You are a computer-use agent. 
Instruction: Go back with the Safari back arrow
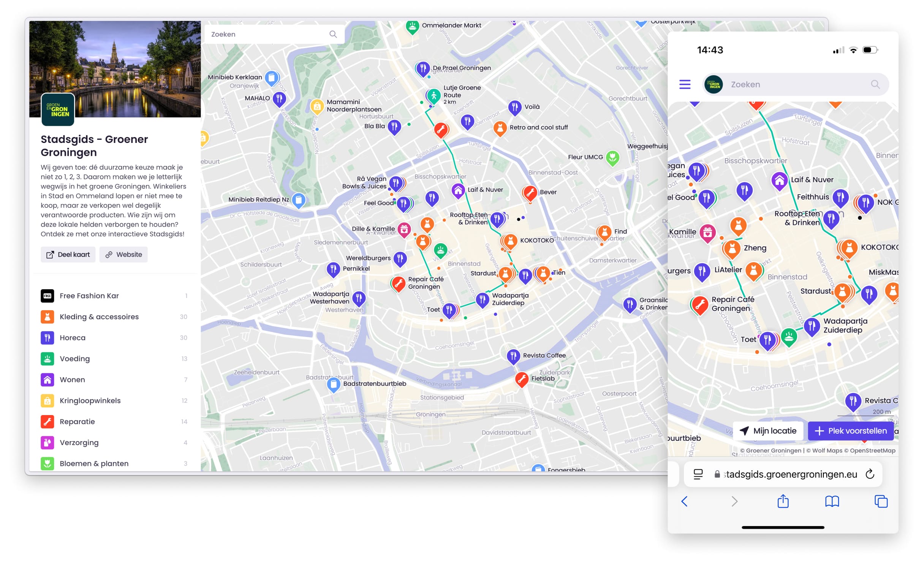(x=685, y=502)
